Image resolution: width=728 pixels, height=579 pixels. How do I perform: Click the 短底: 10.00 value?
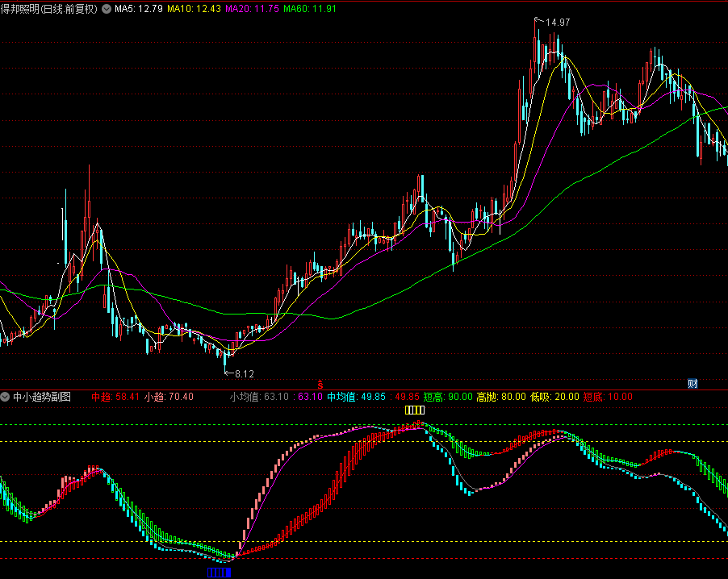pos(608,397)
